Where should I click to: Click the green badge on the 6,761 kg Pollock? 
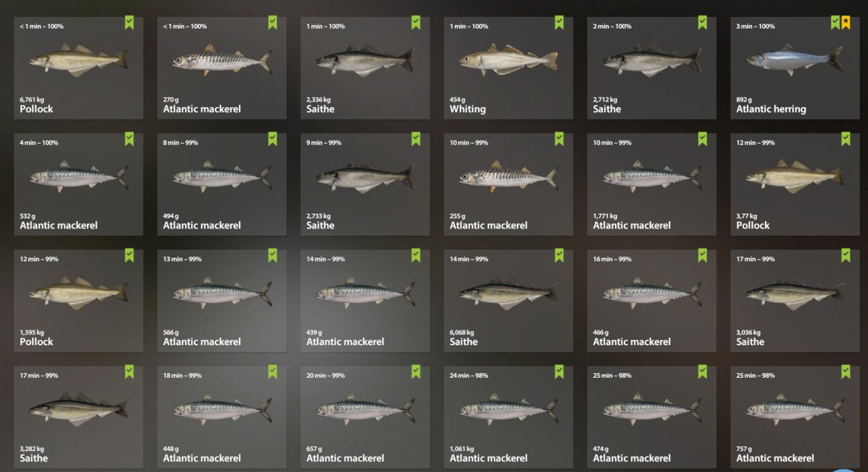point(129,23)
